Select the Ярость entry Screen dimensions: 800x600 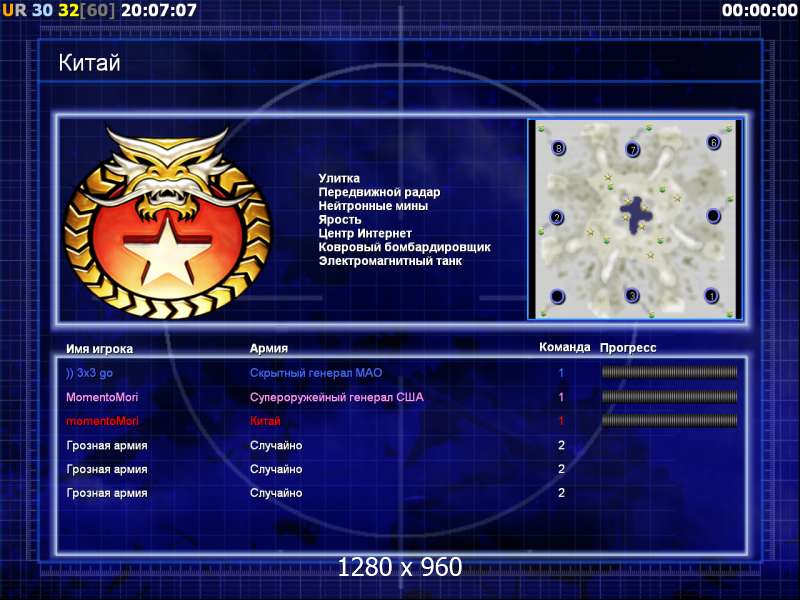(x=340, y=219)
